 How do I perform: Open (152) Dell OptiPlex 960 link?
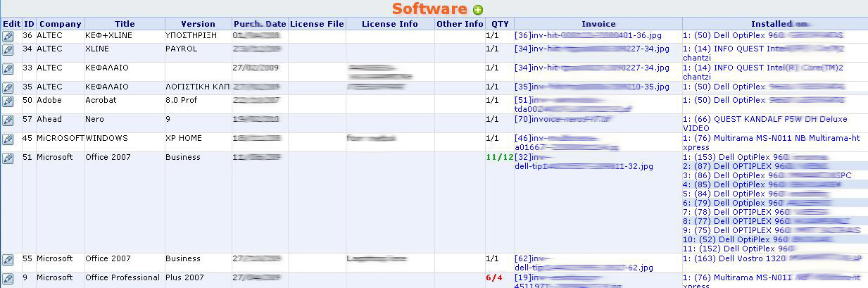coord(739,249)
